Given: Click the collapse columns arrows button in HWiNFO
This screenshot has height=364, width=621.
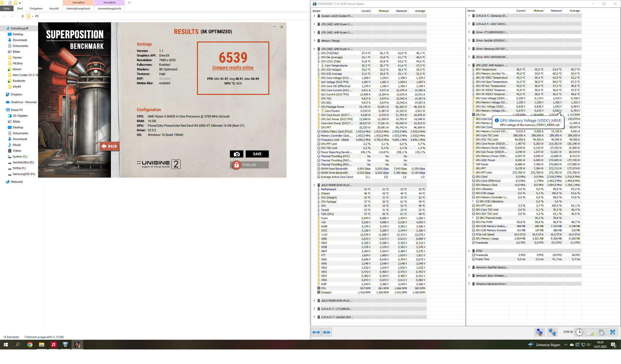Looking at the screenshot, I should pos(326,332).
